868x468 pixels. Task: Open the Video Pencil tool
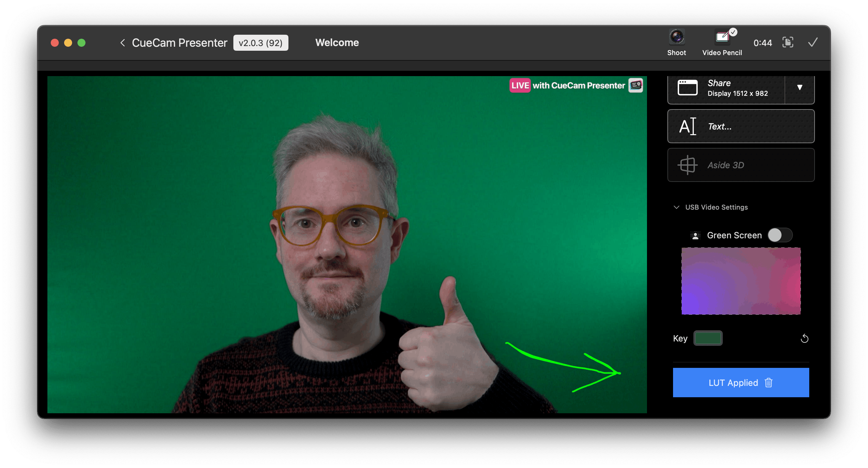[722, 37]
